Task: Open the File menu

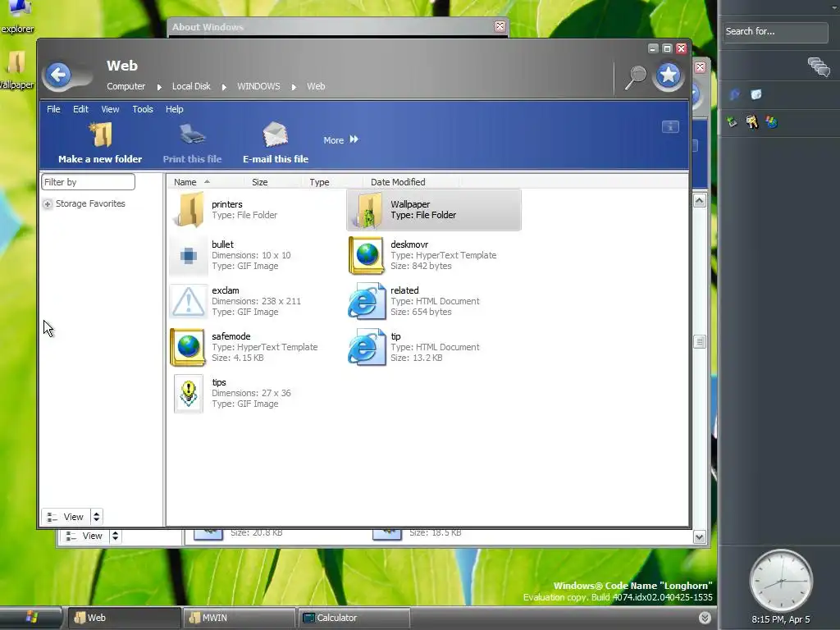Action: pos(53,109)
